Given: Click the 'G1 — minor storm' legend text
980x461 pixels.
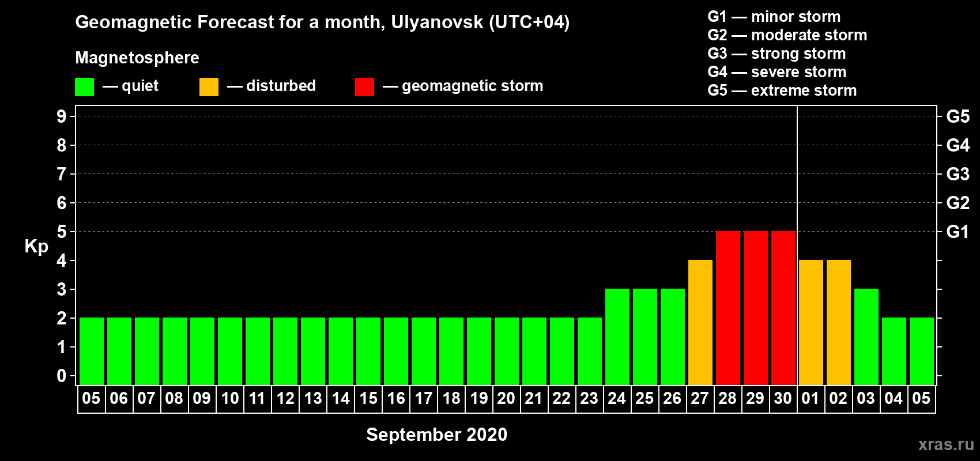Looking at the screenshot, I should [x=774, y=17].
